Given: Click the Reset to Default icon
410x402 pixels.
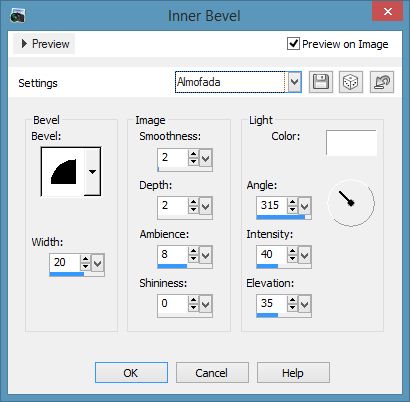Looking at the screenshot, I should click(382, 82).
